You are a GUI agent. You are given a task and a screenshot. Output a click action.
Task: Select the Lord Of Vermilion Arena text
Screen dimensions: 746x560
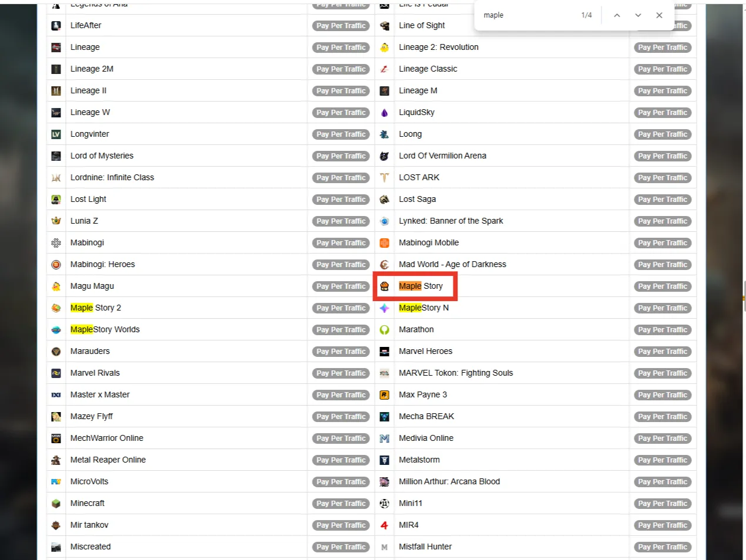[x=443, y=156]
